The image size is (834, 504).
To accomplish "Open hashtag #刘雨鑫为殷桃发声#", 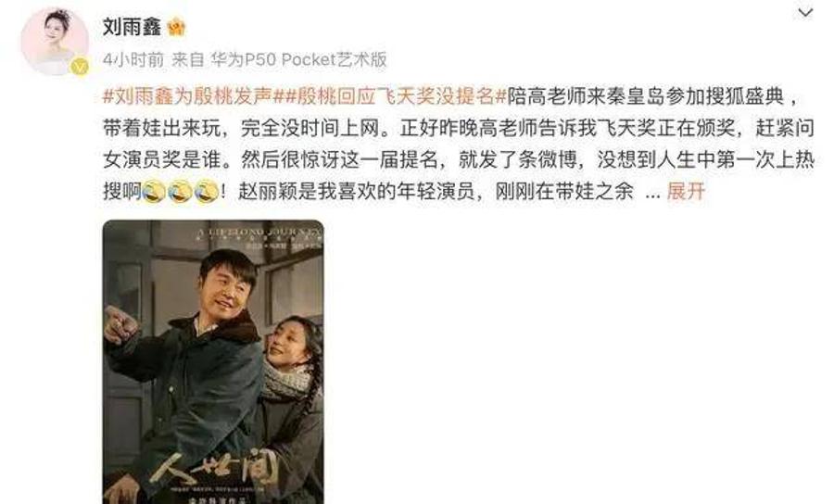I will 188,96.
